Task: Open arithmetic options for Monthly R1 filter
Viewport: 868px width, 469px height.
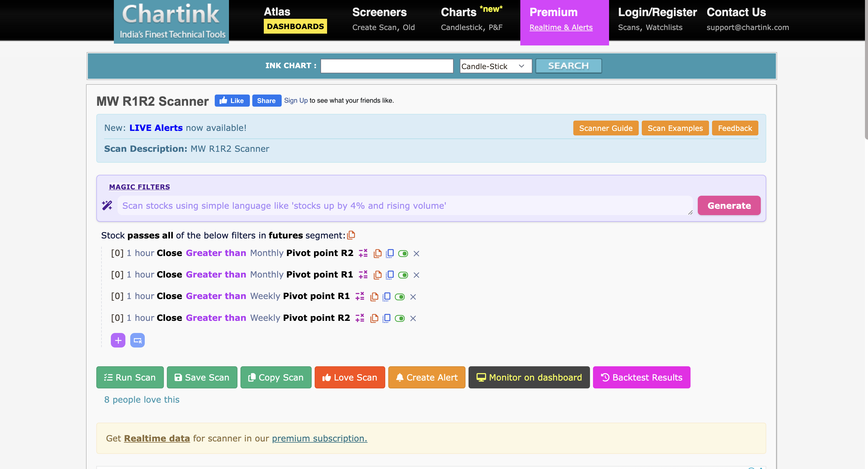Action: click(363, 275)
